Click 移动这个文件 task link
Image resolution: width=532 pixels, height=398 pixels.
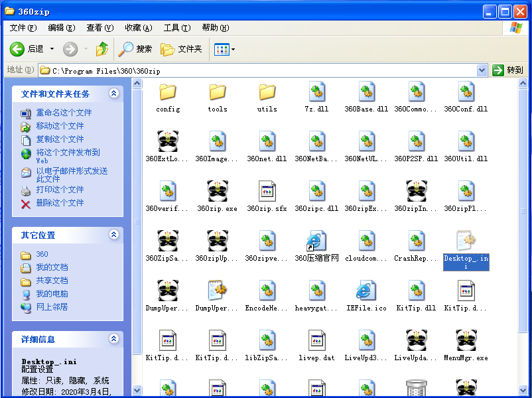click(60, 126)
